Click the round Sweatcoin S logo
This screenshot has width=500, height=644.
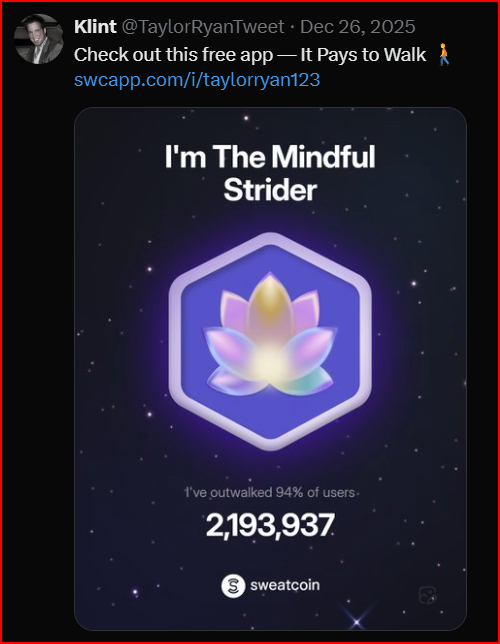[x=233, y=585]
